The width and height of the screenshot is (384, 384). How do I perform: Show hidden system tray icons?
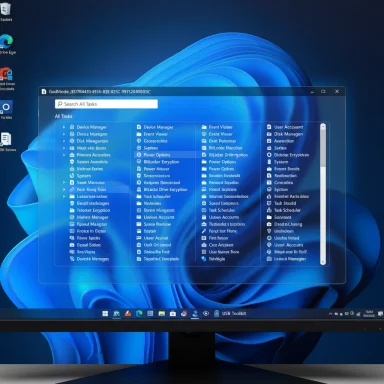330,314
